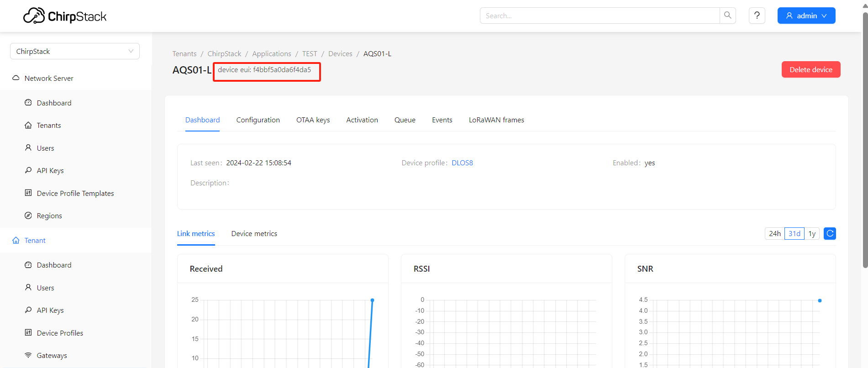
Task: Click the page vertical scrollbar
Action: pyautogui.click(x=865, y=140)
